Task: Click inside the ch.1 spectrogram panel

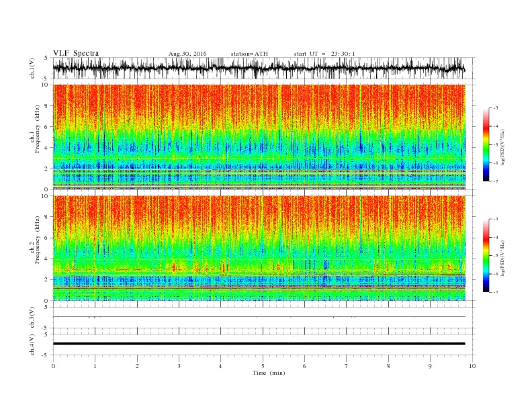Action: click(259, 137)
